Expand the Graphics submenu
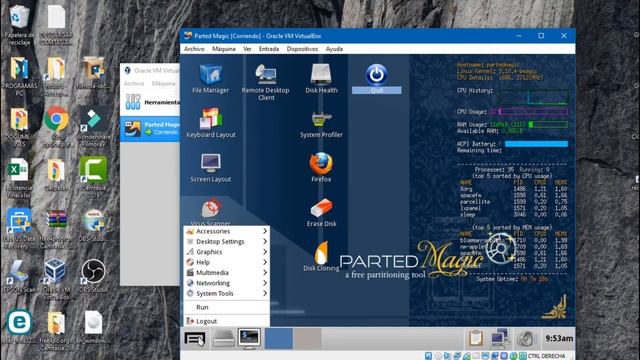This screenshot has width=640, height=360. point(227,252)
